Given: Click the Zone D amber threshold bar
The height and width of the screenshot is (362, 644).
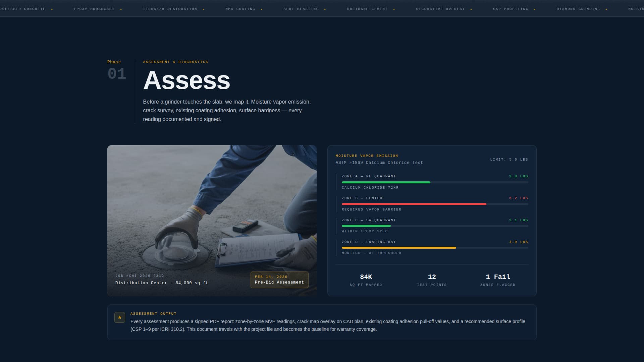Looking at the screenshot, I should [398, 248].
